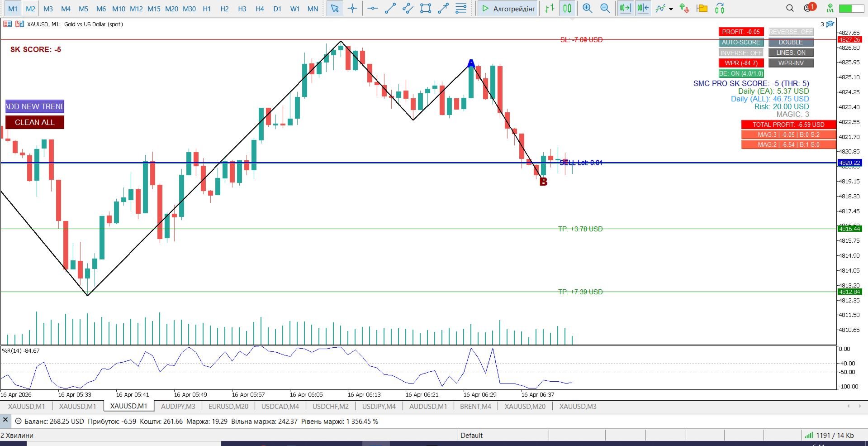Choose the D1 timeframe
The width and height of the screenshot is (868, 446).
[277, 9]
